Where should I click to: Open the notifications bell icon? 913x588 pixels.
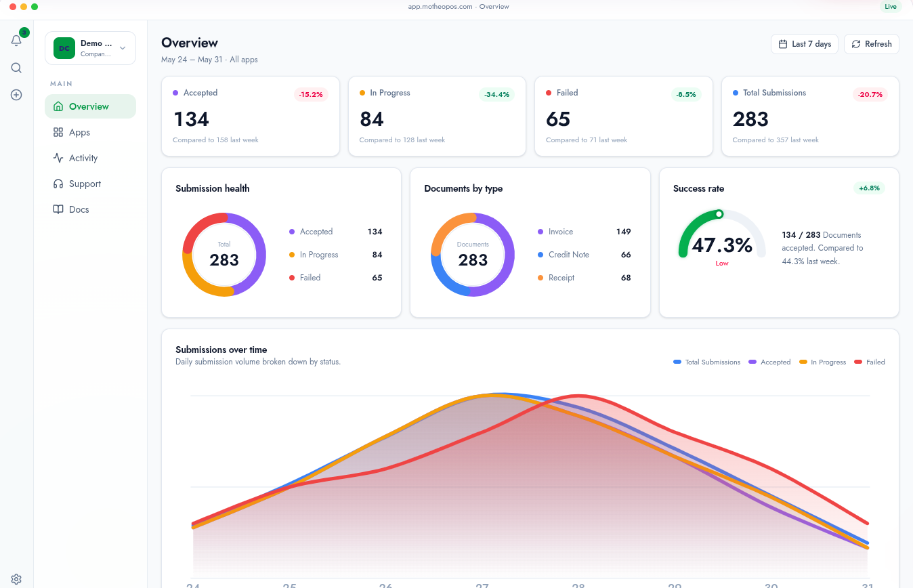tap(16, 41)
